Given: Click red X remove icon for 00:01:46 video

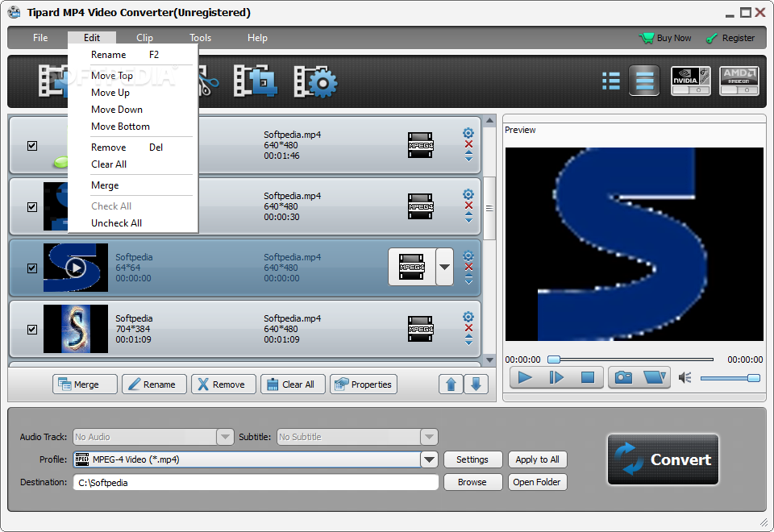Looking at the screenshot, I should [x=468, y=144].
